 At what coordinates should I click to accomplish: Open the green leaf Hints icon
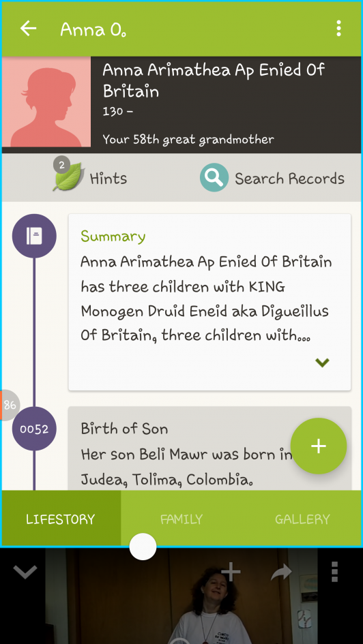[69, 177]
